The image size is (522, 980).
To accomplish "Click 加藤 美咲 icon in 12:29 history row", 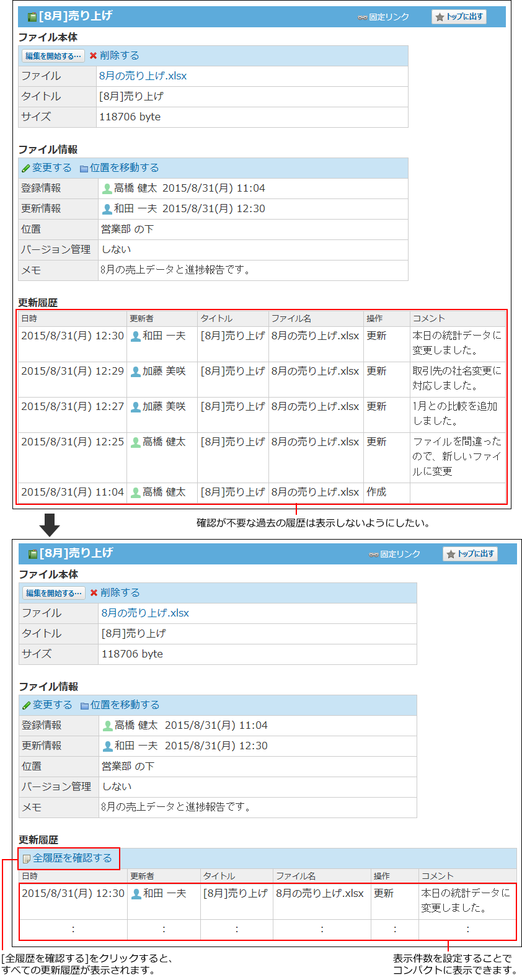I will click(x=136, y=372).
